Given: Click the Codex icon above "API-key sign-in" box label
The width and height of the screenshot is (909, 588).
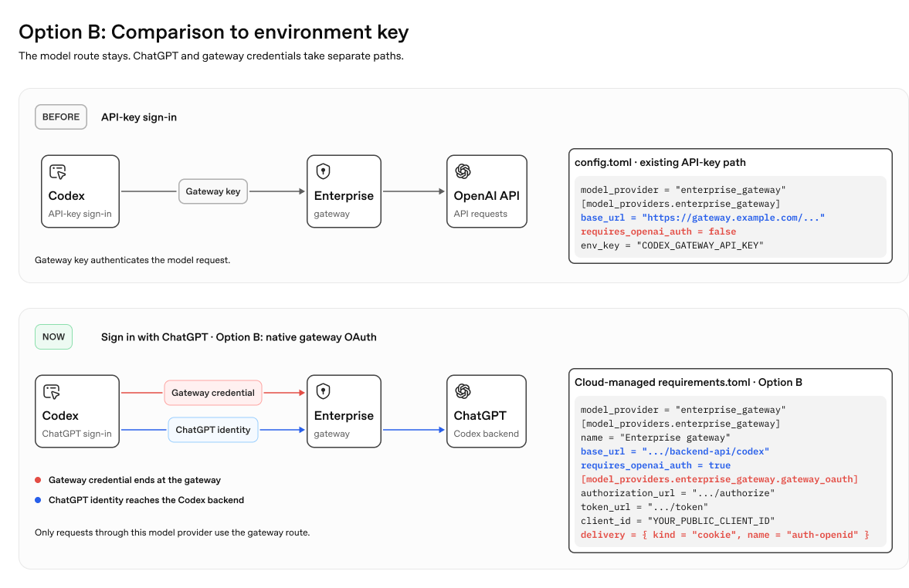Looking at the screenshot, I should [57, 171].
